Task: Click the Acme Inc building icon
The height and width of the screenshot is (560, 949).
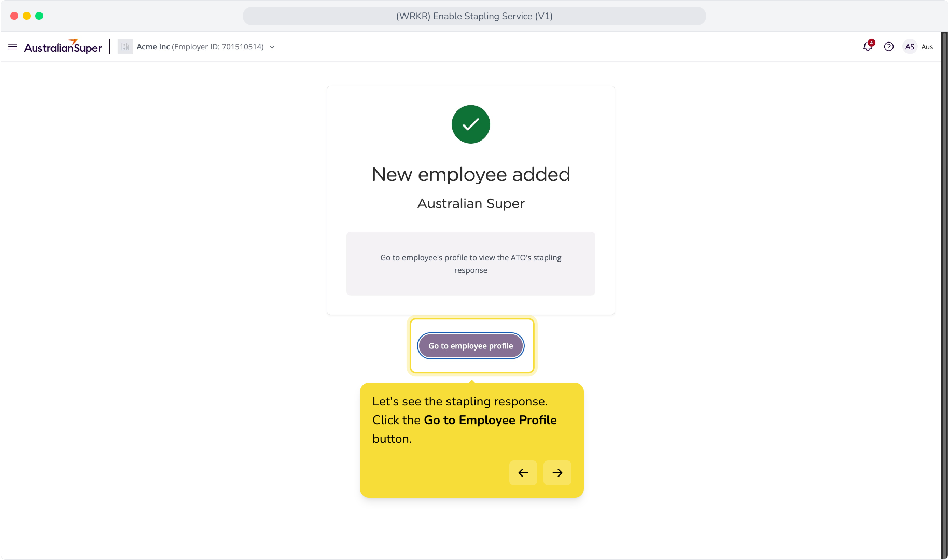Action: coord(125,47)
